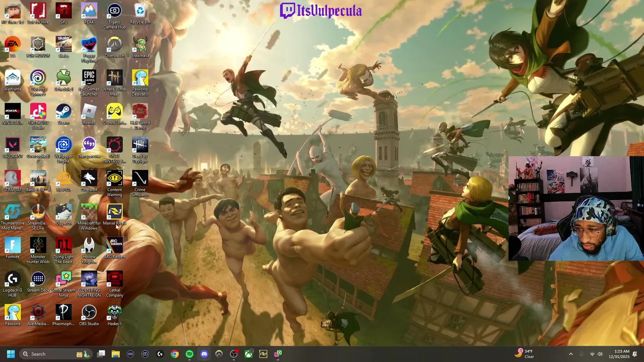Image resolution: width=644 pixels, height=362 pixels.
Task: Launch Lethal Company shortcut
Action: [114, 284]
